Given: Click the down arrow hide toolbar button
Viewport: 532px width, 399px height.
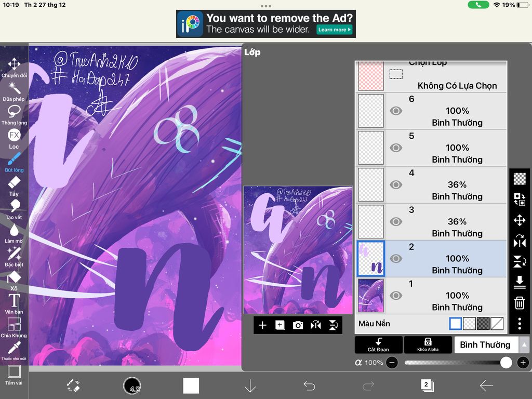Looking at the screenshot, I should 250,386.
